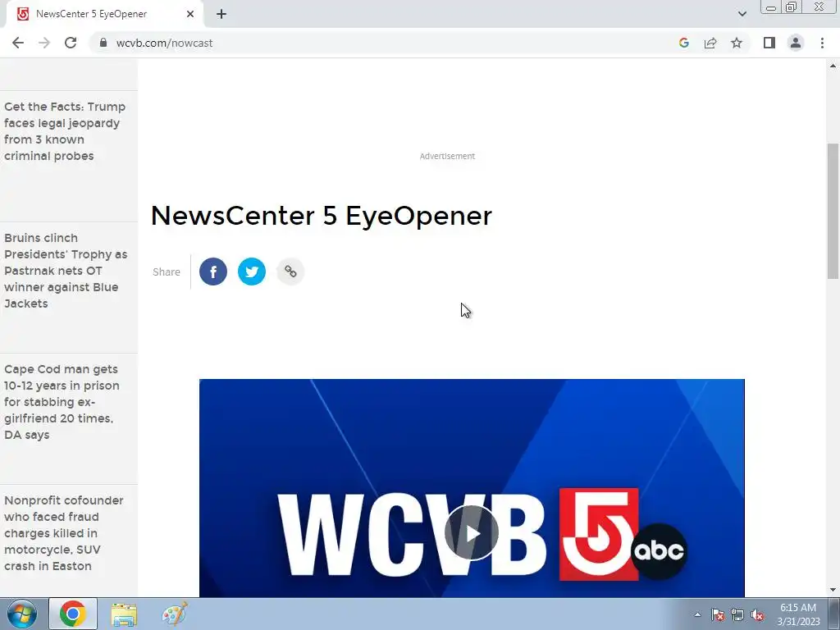Open the Chrome three-dot menu
Viewport: 840px width, 630px height.
tap(822, 43)
